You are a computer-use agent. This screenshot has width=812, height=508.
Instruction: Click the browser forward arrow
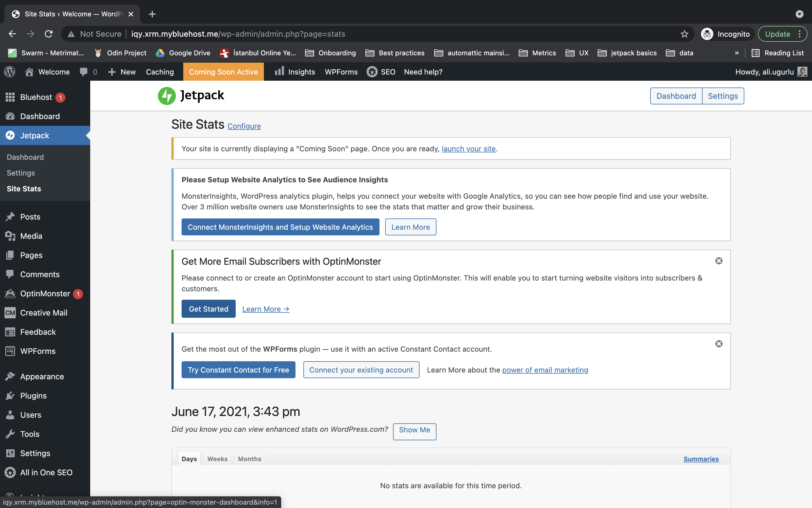coord(30,34)
